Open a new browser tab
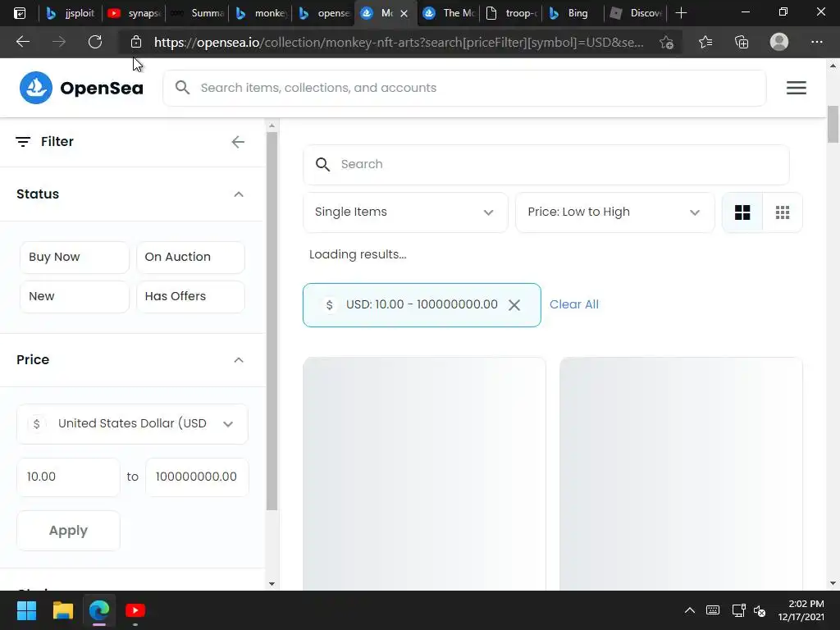This screenshot has width=840, height=630. coord(681,13)
